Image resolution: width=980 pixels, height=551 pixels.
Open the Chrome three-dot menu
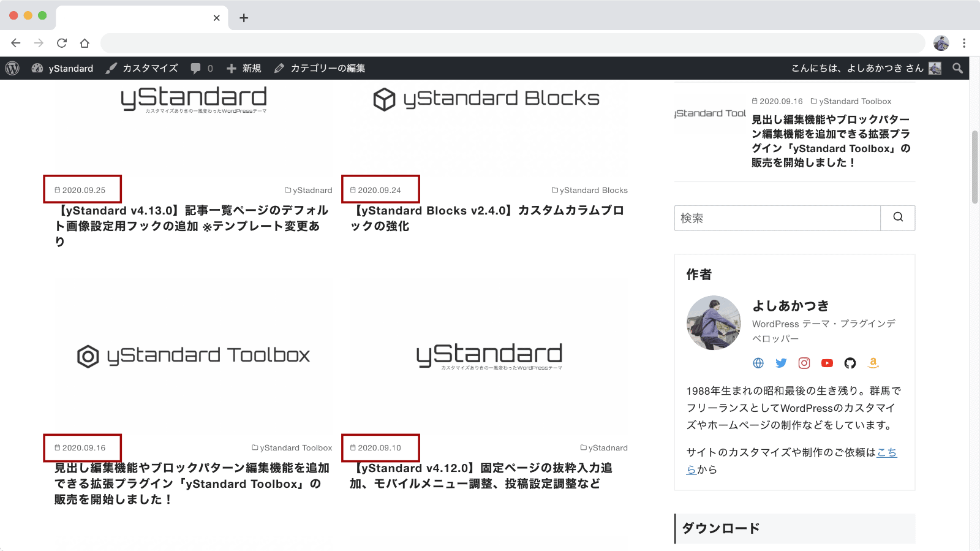tap(964, 43)
